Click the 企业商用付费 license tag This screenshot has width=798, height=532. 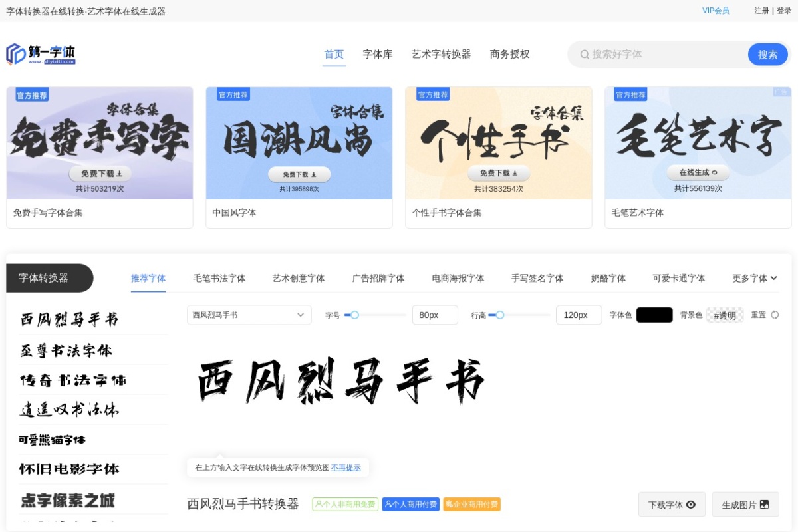[x=471, y=505]
